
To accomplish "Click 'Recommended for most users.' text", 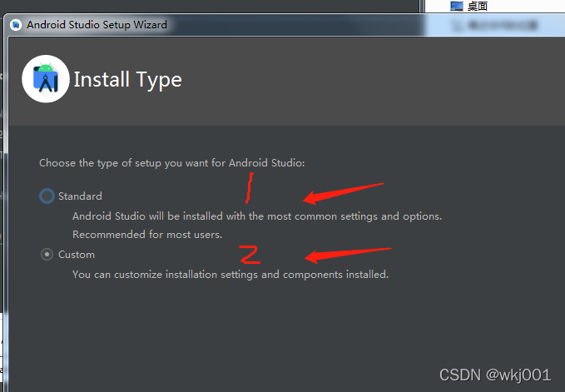I will (147, 235).
